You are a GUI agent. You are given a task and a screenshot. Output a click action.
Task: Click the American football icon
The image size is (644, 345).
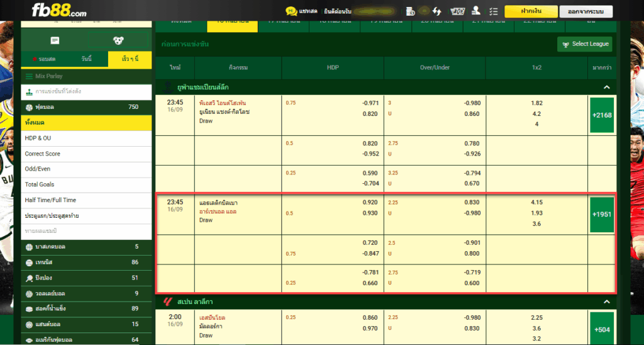point(29,340)
